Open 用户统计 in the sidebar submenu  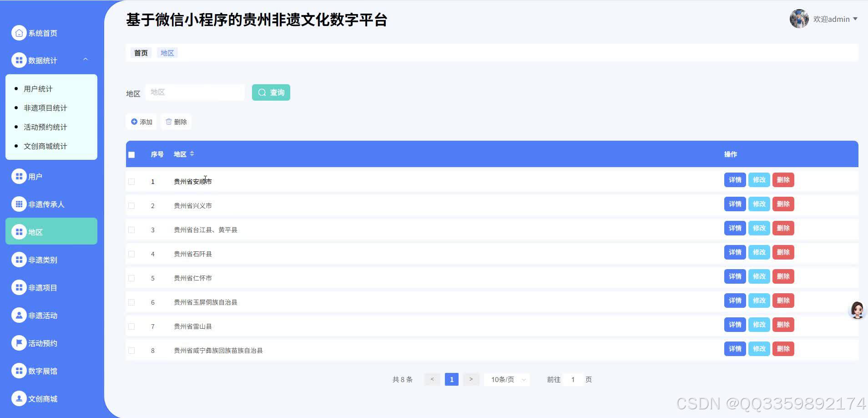coord(38,89)
